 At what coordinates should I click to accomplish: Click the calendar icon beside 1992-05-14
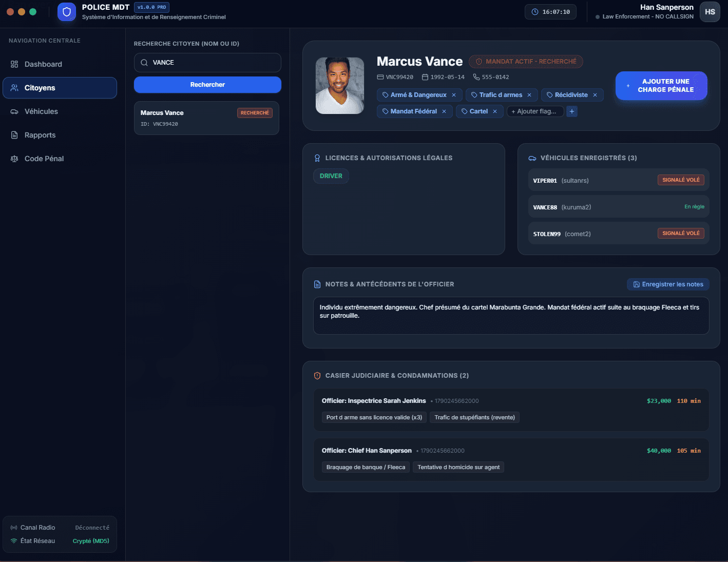pos(425,77)
